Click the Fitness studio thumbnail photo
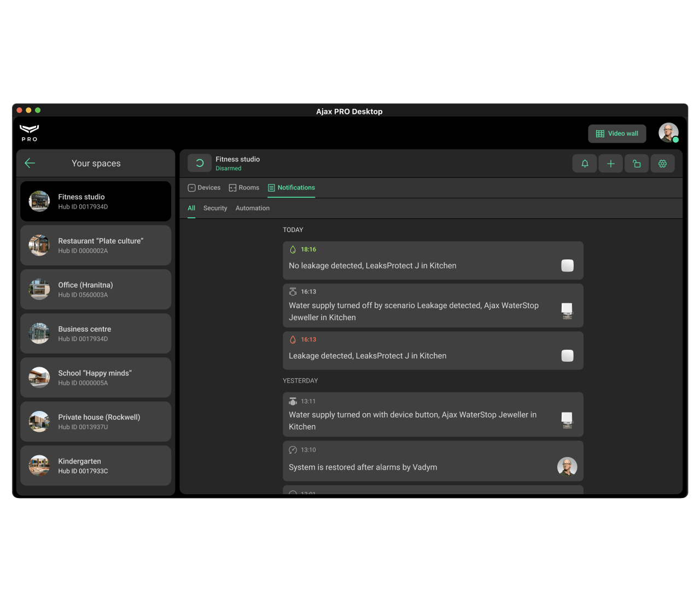 (39, 201)
